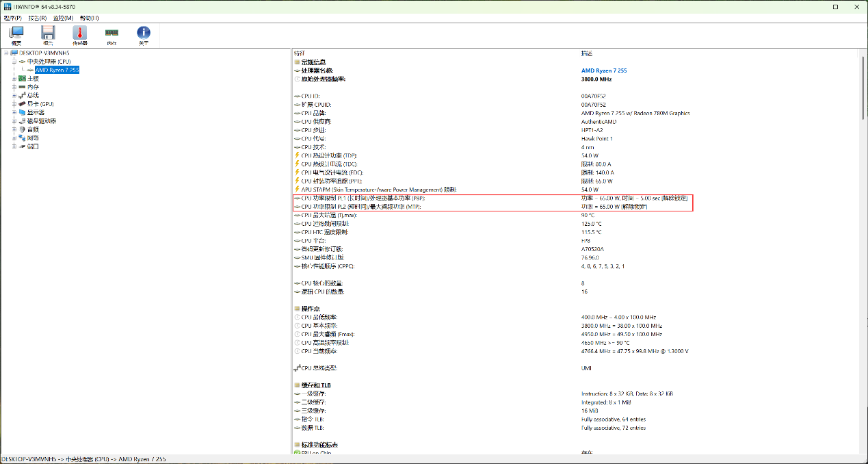Click the clock icon beside 原始处理器频率 row

(x=297, y=79)
